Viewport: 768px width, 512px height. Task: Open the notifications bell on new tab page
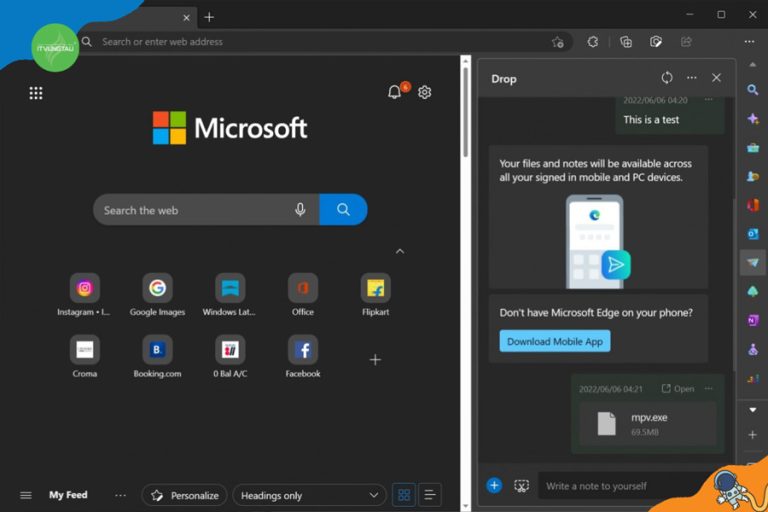395,92
